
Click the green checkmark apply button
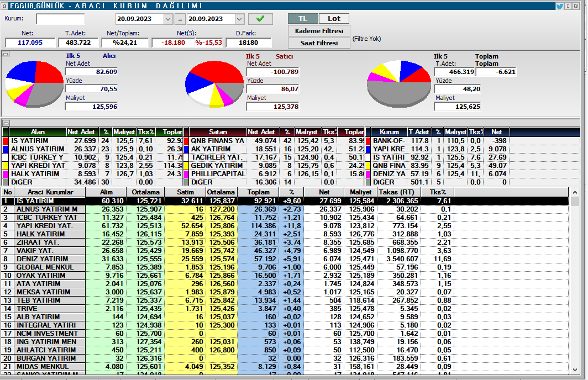pos(260,19)
